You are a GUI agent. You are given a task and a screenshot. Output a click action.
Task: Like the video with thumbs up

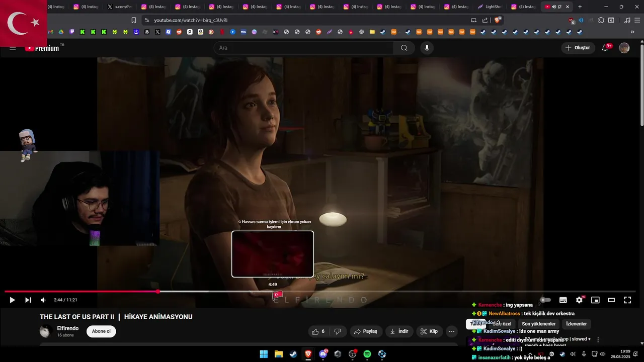(x=319, y=331)
